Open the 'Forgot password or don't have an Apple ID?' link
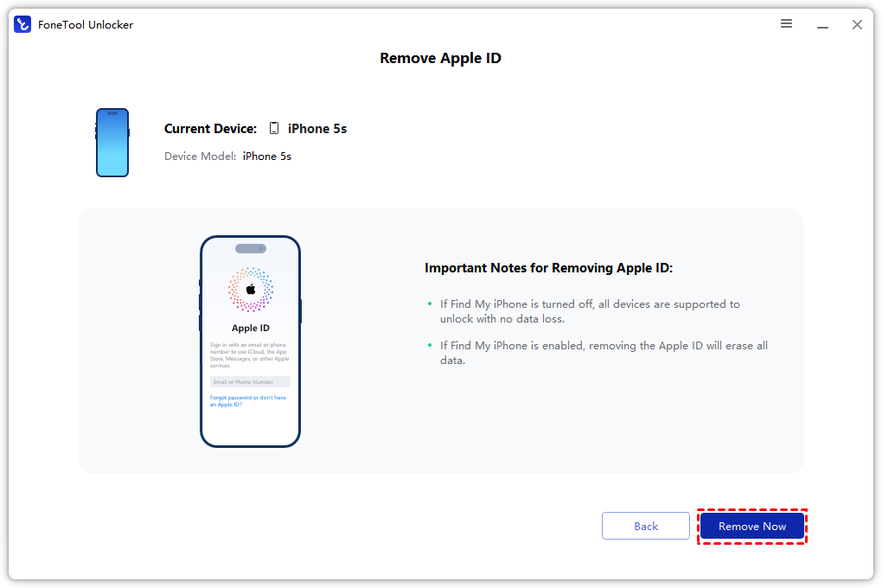This screenshot has width=882, height=588. click(248, 399)
